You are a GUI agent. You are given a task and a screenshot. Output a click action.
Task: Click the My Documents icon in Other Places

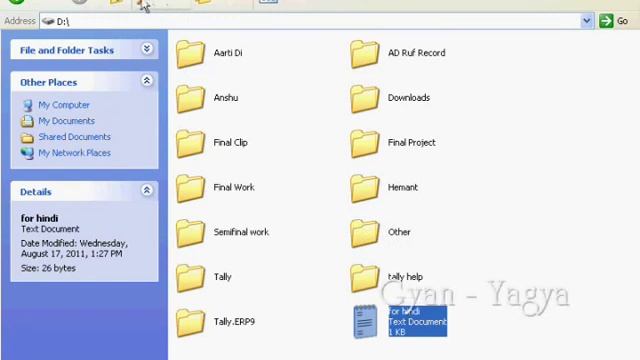click(x=27, y=121)
